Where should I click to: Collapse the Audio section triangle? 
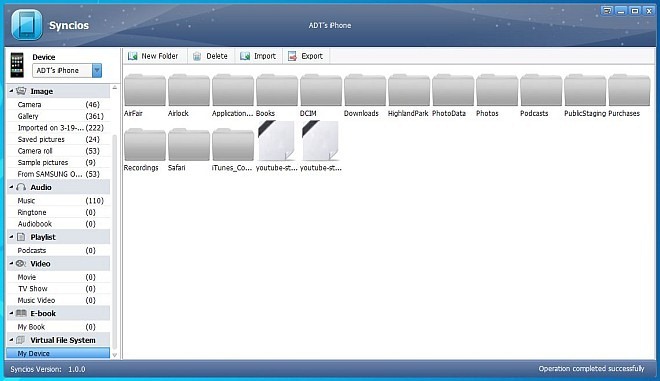[x=11, y=187]
